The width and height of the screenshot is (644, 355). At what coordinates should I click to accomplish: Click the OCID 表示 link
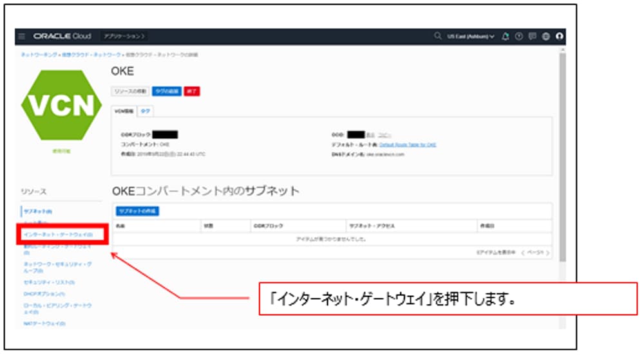point(370,135)
